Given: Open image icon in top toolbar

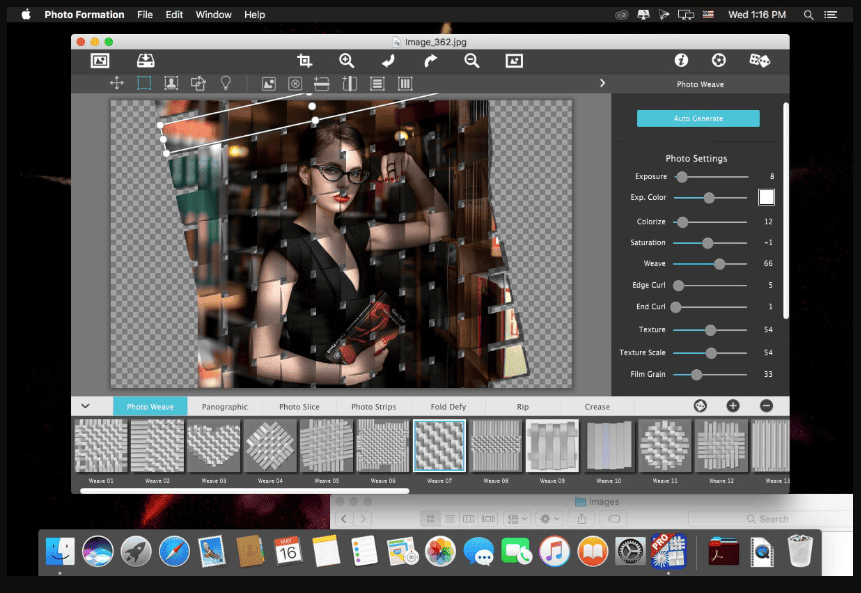Looking at the screenshot, I should point(100,60).
